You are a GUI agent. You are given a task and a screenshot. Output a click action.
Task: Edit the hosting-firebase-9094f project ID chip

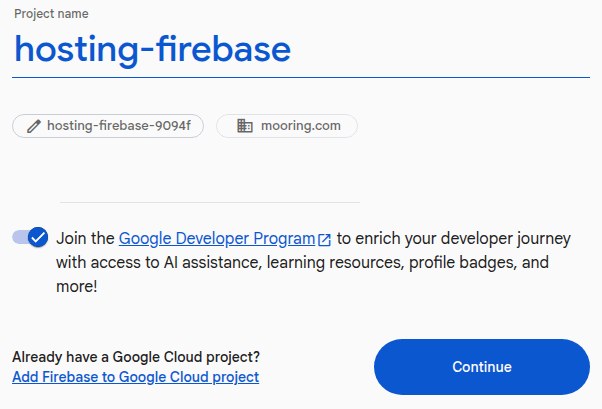[108, 126]
